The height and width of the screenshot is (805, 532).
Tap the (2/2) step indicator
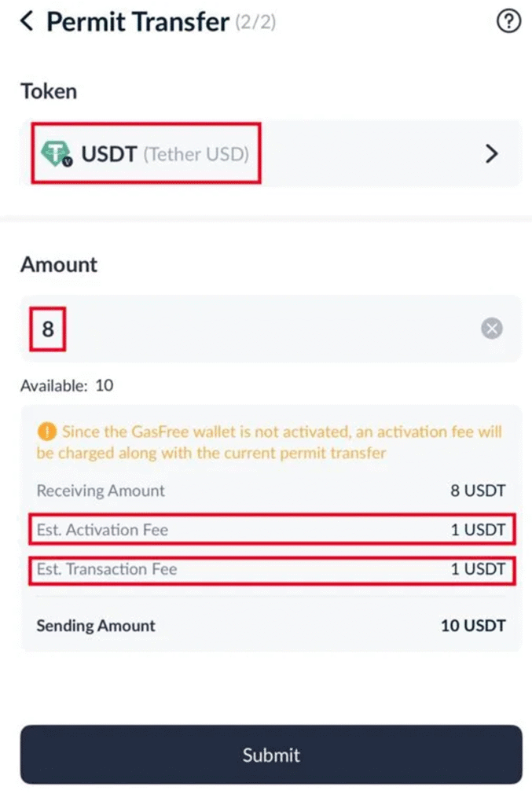pos(255,24)
